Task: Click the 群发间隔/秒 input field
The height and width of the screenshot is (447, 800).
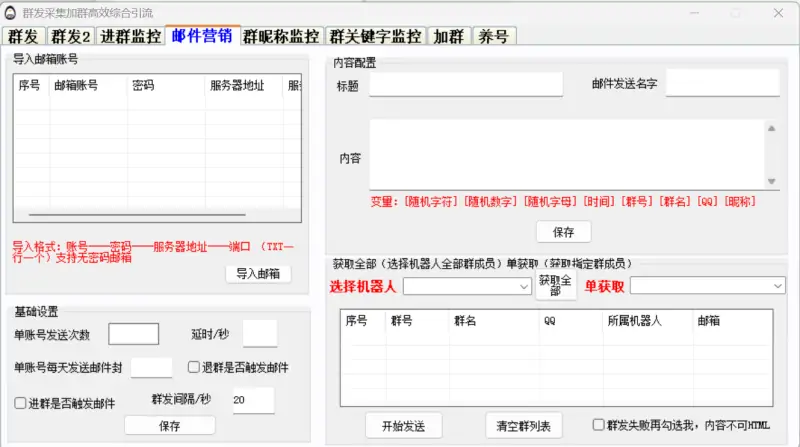Action: coord(252,400)
